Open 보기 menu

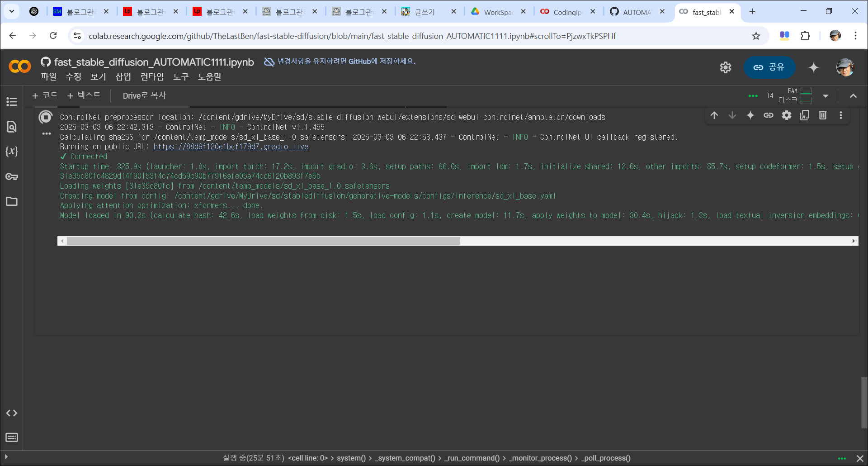98,77
